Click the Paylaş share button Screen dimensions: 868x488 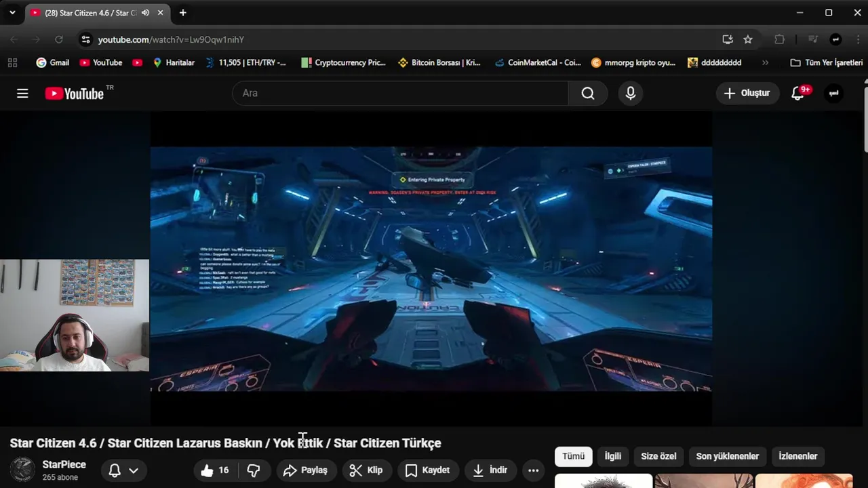pyautogui.click(x=305, y=470)
